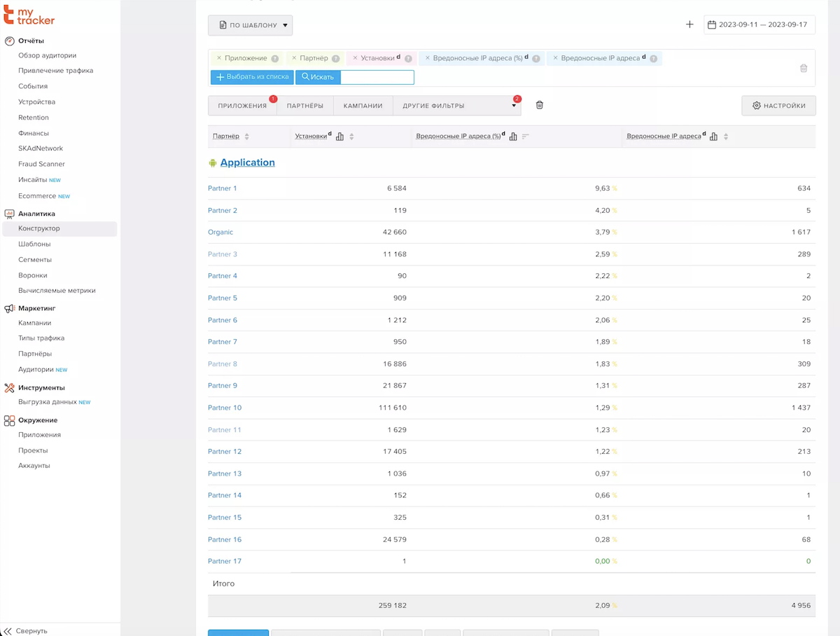The width and height of the screenshot is (840, 636).
Task: Click the plus icon beside the date range
Action: pos(689,25)
